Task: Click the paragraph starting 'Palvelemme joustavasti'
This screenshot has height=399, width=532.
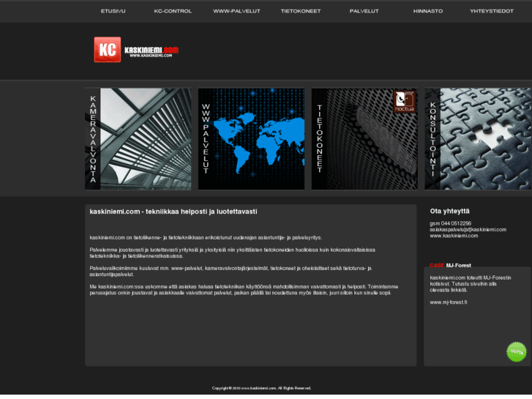Action: (x=233, y=253)
